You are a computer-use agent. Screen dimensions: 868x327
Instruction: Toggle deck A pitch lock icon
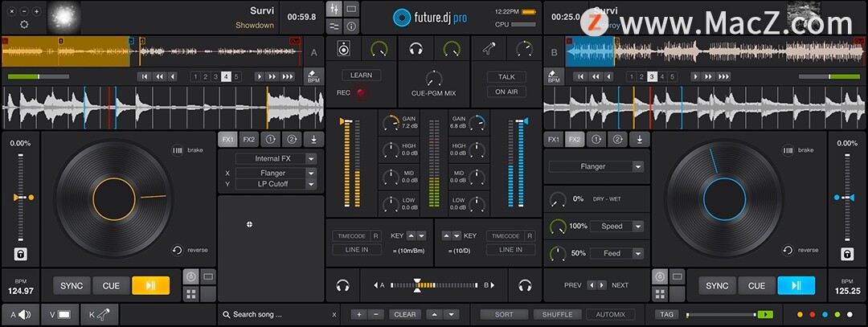coord(20,254)
